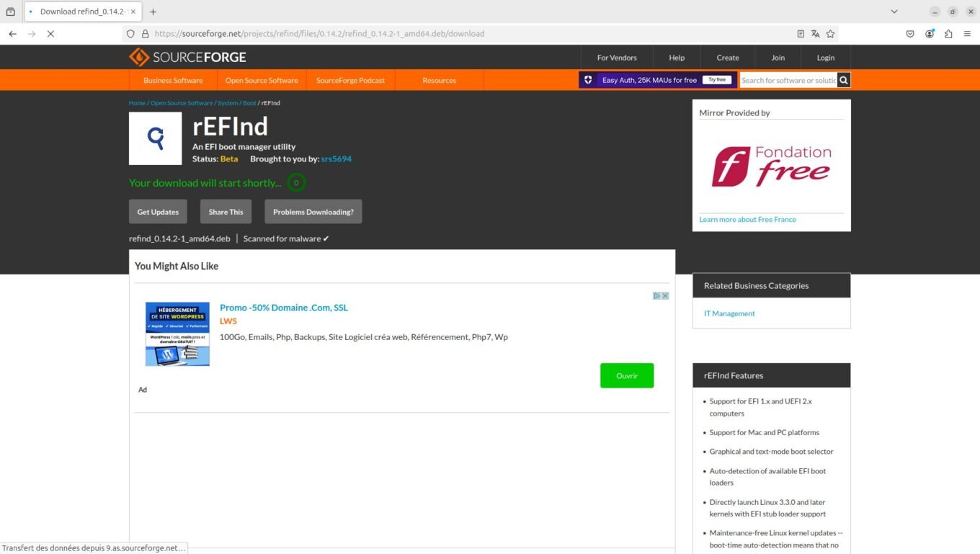Close the ad with the X icon

[x=665, y=296]
